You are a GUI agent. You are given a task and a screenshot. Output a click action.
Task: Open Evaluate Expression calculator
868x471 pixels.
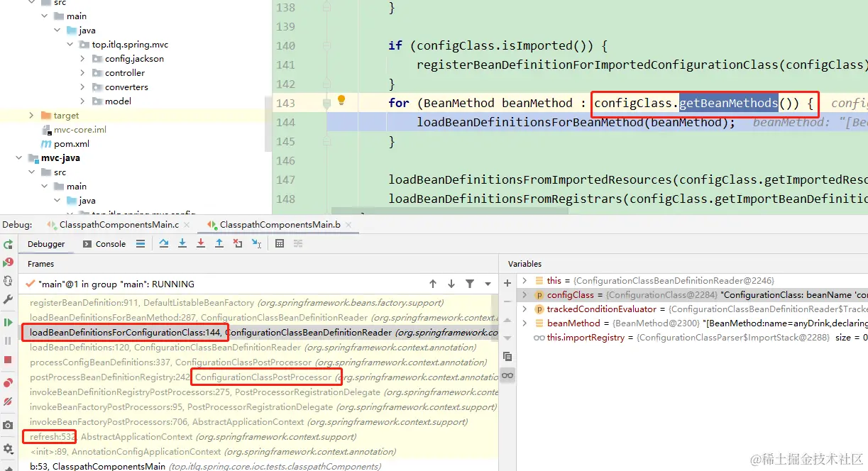(x=280, y=244)
